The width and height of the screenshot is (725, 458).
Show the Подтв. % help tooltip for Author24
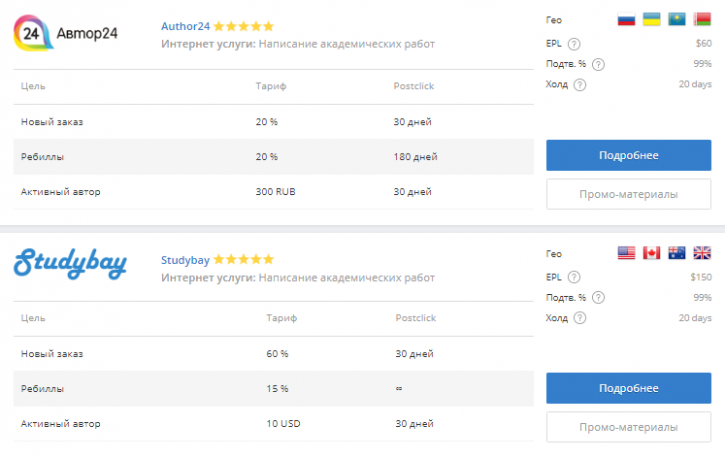[x=598, y=64]
